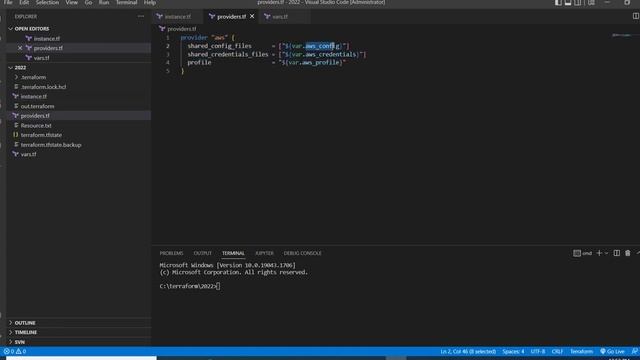Switch to the DEBUG CONSOLE panel tab

[x=302, y=253]
